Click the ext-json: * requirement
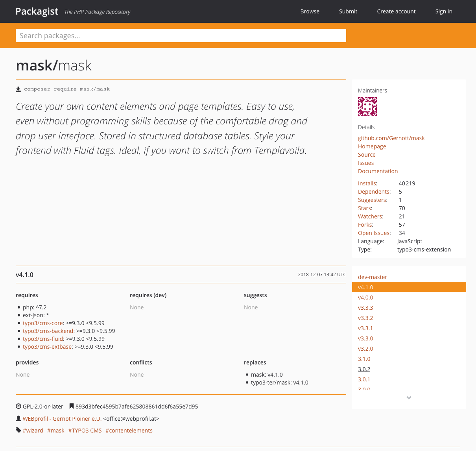The height and width of the screenshot is (451, 476). [36, 315]
